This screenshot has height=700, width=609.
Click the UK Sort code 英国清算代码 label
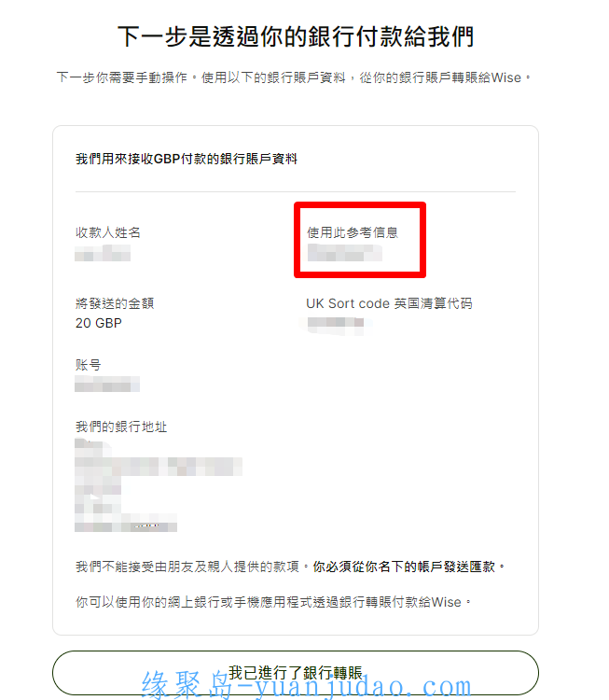389,303
